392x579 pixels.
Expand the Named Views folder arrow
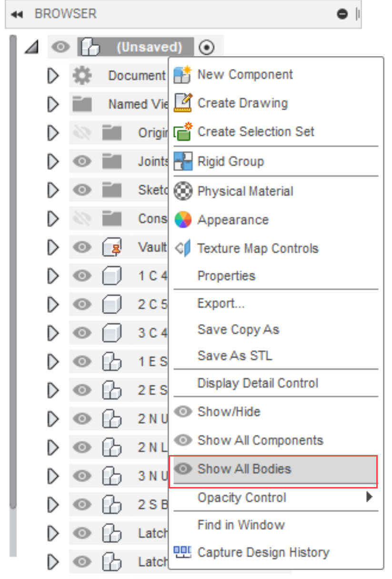click(53, 104)
